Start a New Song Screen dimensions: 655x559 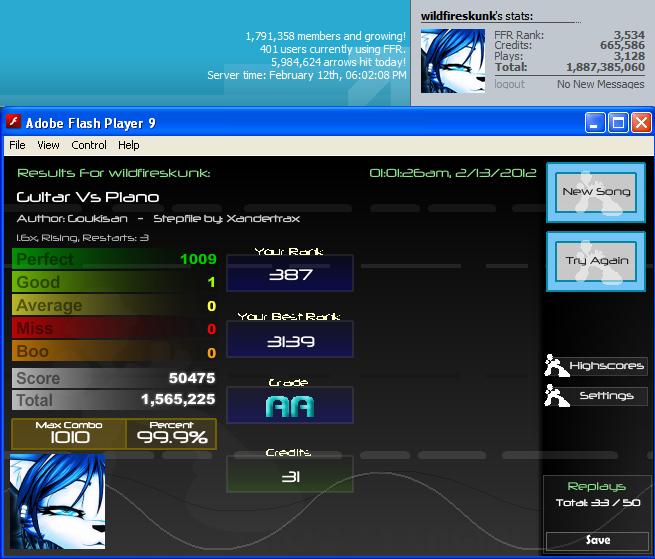596,192
